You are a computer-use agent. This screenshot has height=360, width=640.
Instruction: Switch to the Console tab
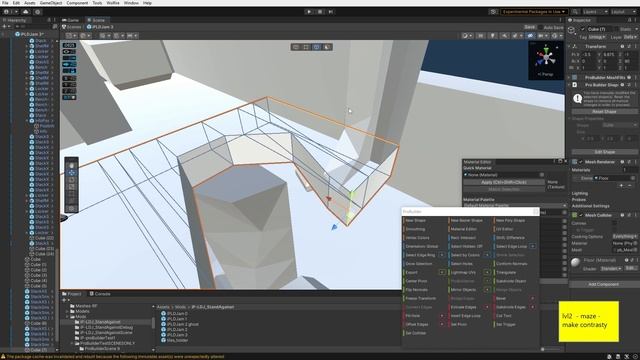click(x=100, y=294)
